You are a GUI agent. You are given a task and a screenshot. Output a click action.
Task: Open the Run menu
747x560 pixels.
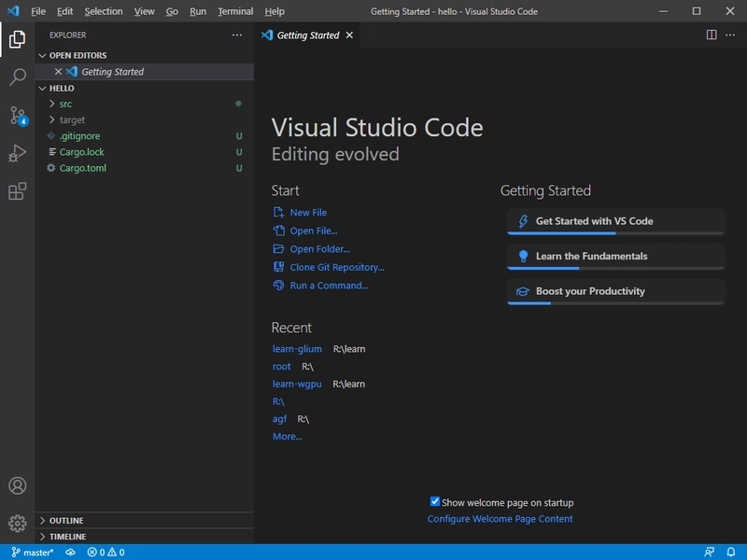pos(198,11)
